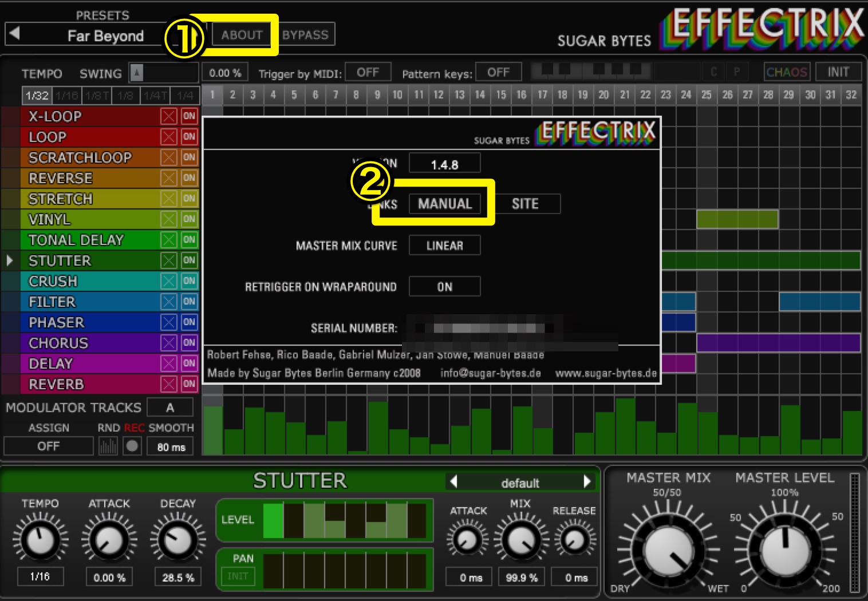This screenshot has height=601, width=868.
Task: Open the Master Mix Curve LINEAR selector
Action: tap(444, 246)
